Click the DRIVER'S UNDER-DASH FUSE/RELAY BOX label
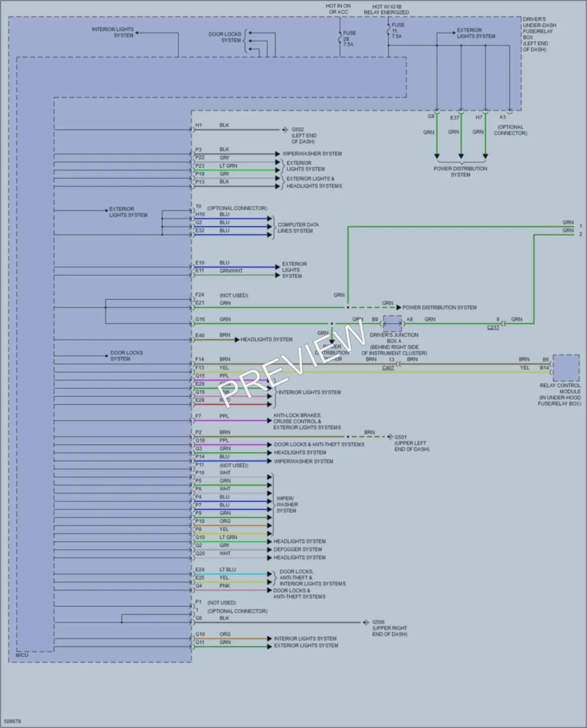This screenshot has height=728, width=587. pyautogui.click(x=539, y=34)
